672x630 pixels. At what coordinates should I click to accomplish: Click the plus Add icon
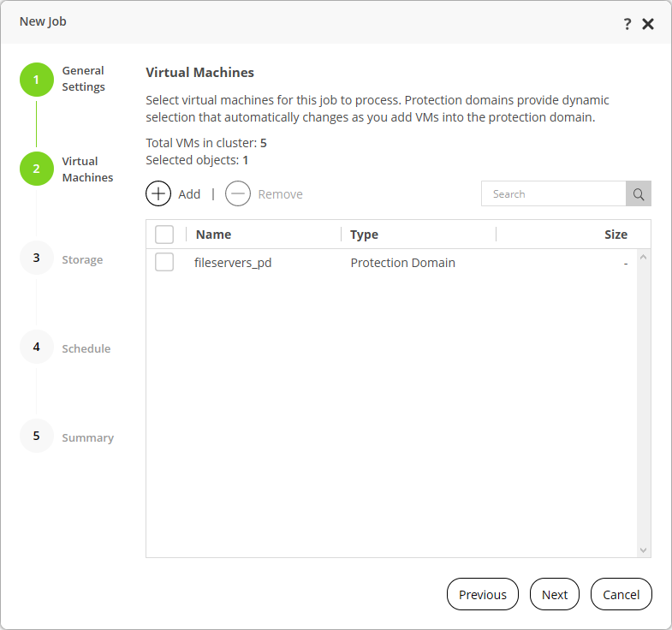tap(158, 194)
